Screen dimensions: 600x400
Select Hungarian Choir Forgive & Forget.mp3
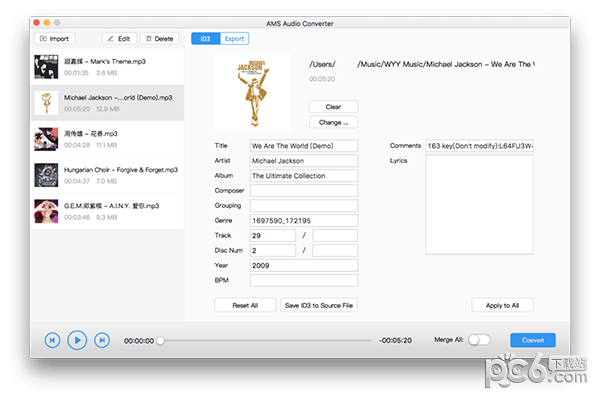pos(107,175)
